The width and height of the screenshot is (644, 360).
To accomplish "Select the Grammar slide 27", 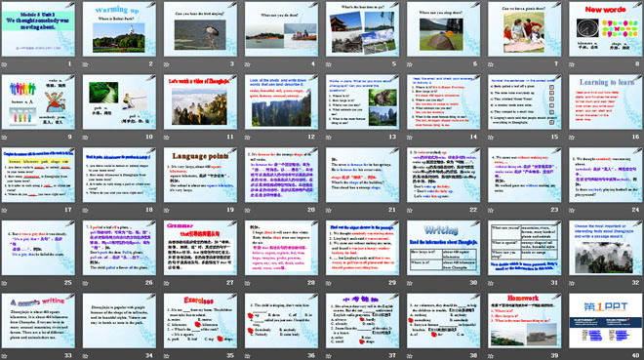I will coord(200,248).
